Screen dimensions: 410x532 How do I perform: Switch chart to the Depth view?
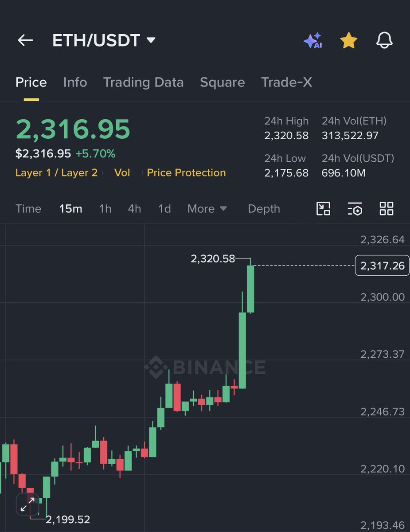264,209
